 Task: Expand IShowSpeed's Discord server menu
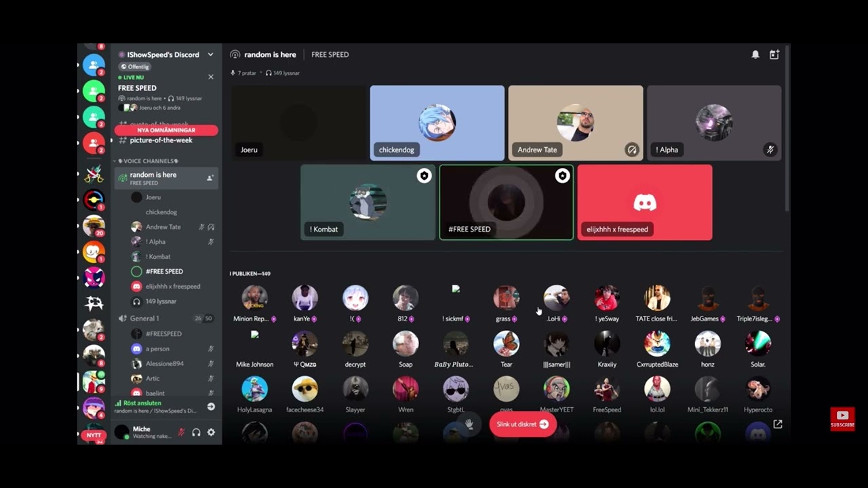click(210, 54)
